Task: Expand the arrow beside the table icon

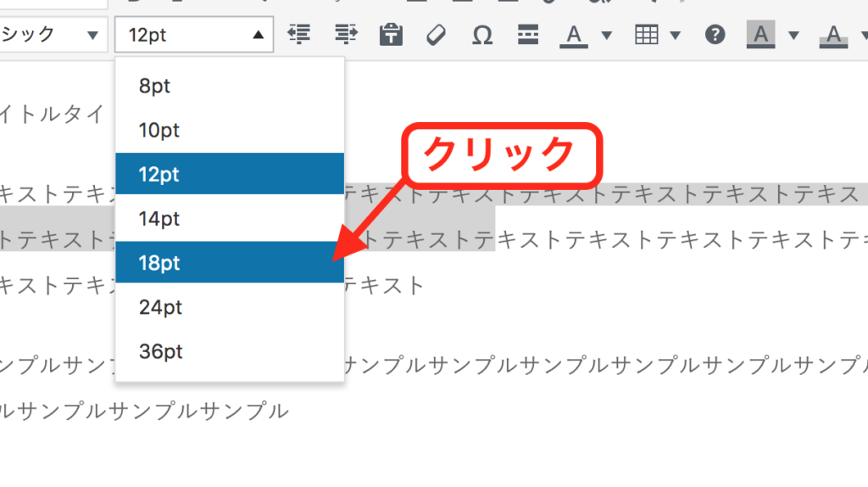Action: coord(676,35)
